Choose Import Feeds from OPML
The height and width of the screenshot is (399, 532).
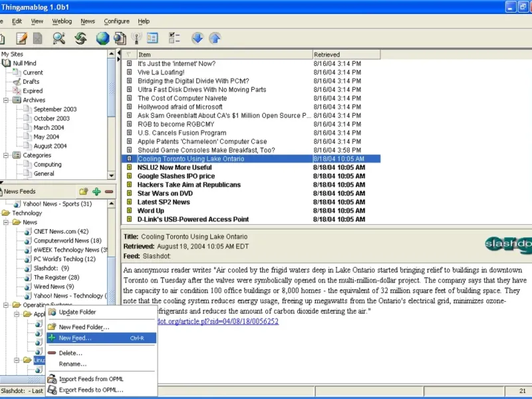pos(102,379)
